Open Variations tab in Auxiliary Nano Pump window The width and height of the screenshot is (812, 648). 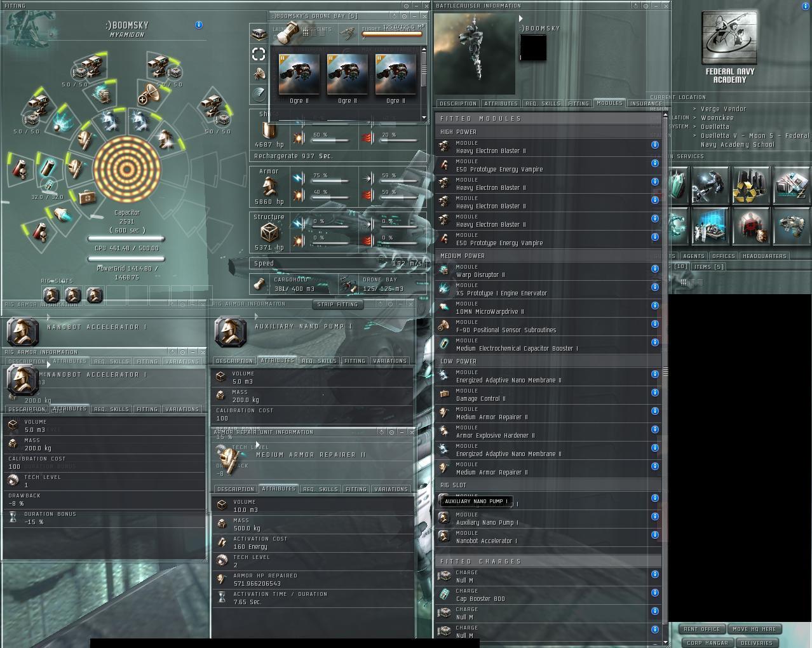389,361
